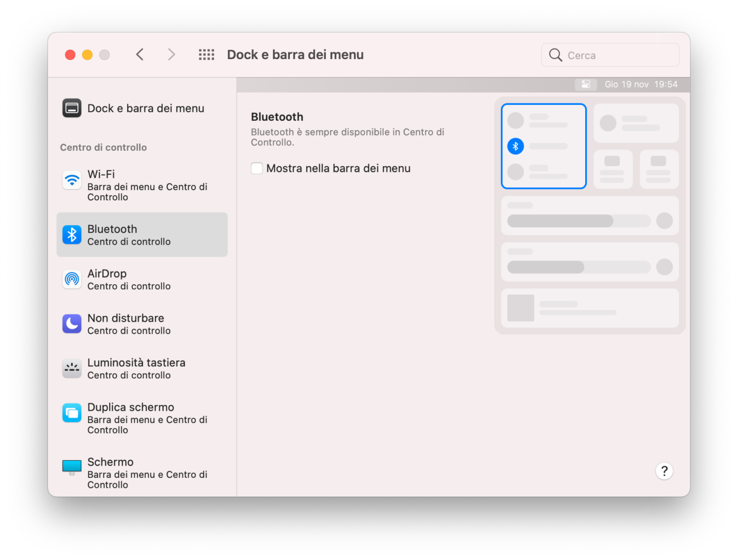This screenshot has height=560, width=738.
Task: Click the highlighted connectivity tile in preview
Action: point(543,146)
